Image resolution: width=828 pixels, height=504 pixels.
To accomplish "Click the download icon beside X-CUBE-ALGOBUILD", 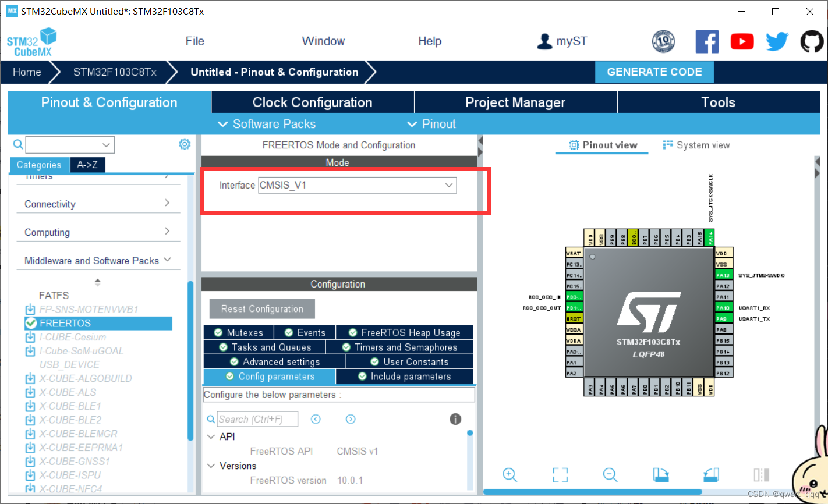I will (x=30, y=379).
